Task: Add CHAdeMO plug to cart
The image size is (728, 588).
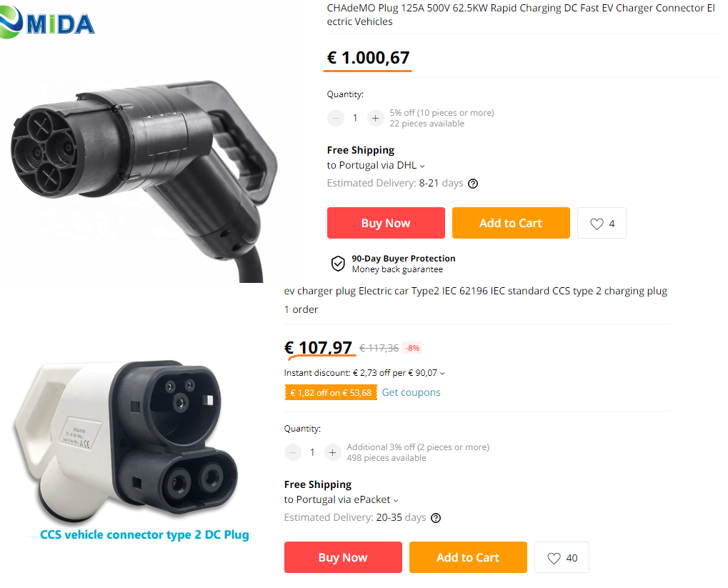Action: click(511, 223)
